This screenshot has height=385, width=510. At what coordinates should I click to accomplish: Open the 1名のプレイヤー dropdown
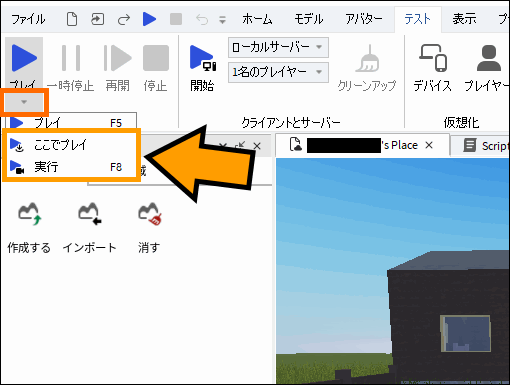(278, 72)
